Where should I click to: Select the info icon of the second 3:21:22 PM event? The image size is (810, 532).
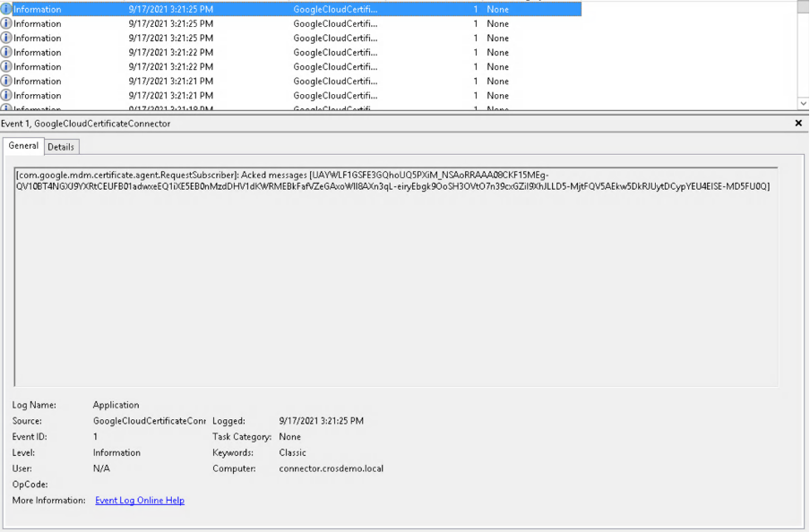click(x=6, y=66)
